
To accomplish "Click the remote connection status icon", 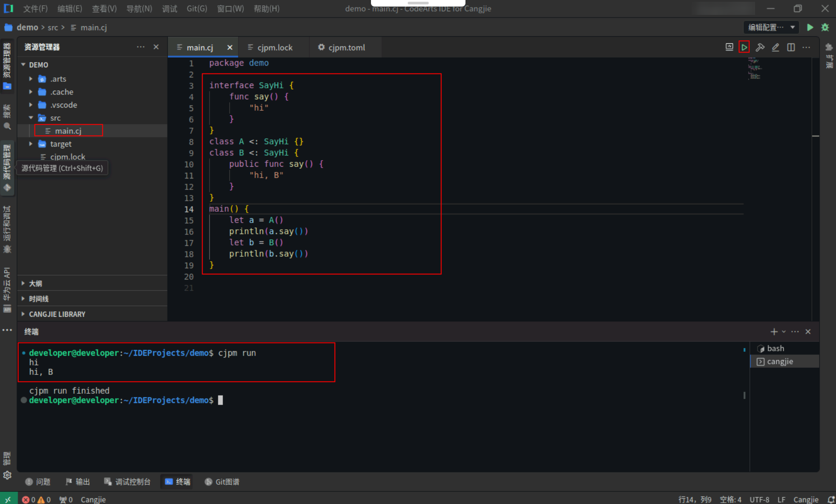I will [8, 499].
